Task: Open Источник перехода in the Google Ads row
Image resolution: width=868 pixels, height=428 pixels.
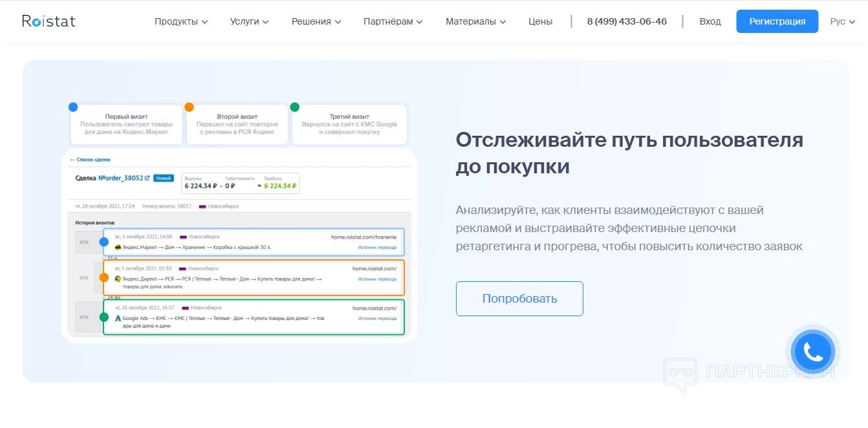Action: tap(377, 319)
